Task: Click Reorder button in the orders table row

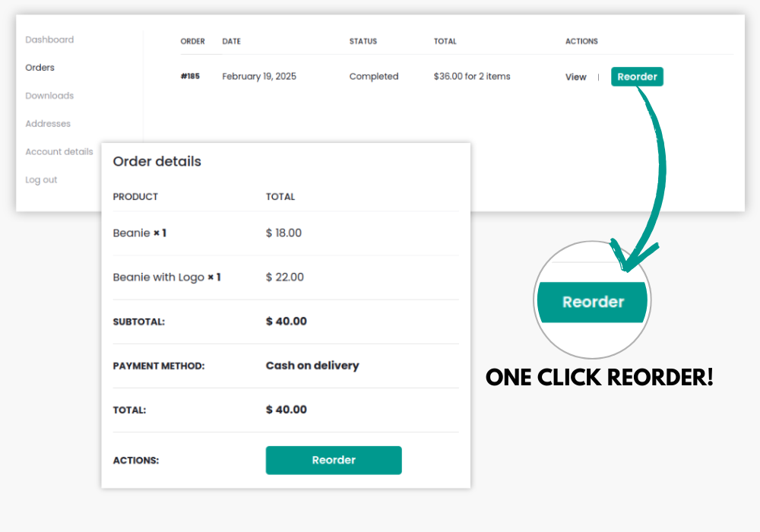Action: click(x=637, y=77)
